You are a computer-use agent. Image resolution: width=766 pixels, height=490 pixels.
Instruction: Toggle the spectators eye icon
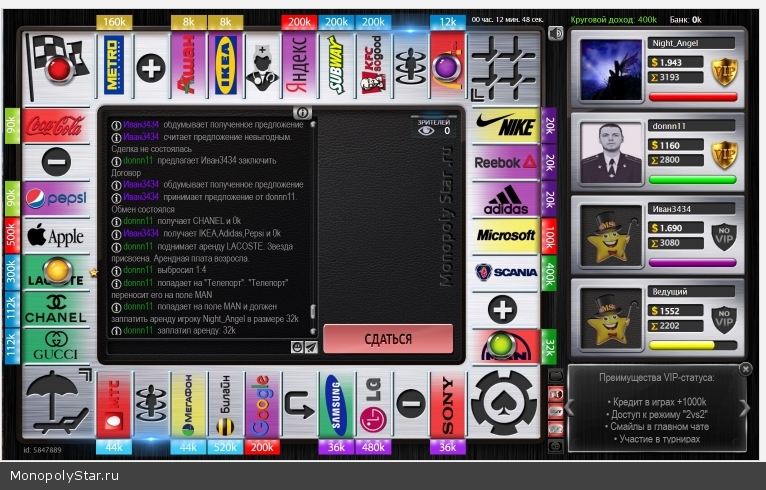tap(426, 131)
